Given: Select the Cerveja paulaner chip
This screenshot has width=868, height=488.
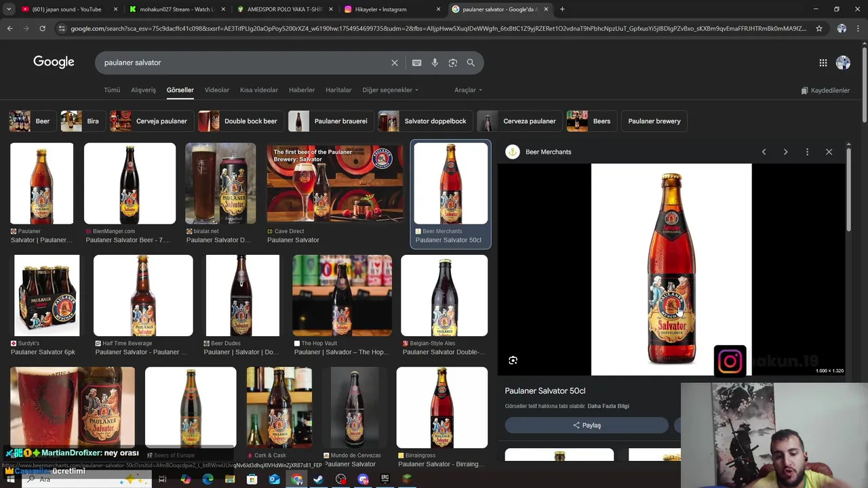Looking at the screenshot, I should [x=151, y=121].
